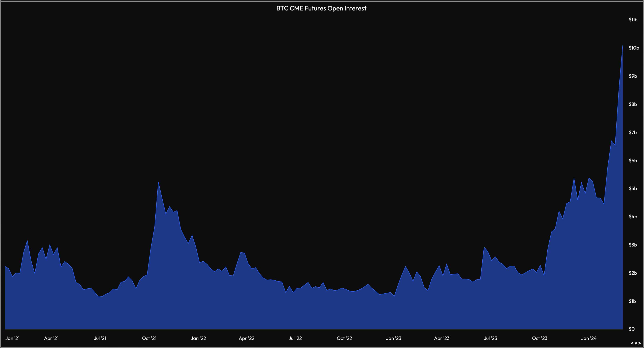Click the Apr '21 x-axis label
The width and height of the screenshot is (644, 348).
coord(51,338)
